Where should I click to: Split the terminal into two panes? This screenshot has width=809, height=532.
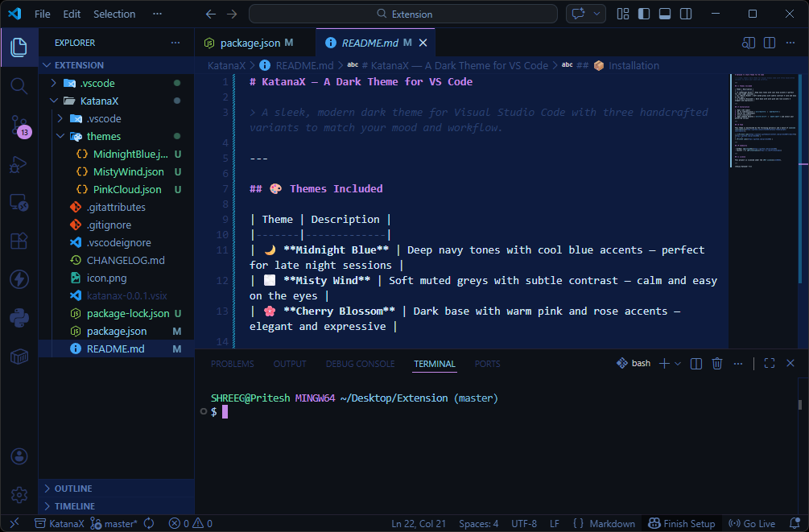695,363
